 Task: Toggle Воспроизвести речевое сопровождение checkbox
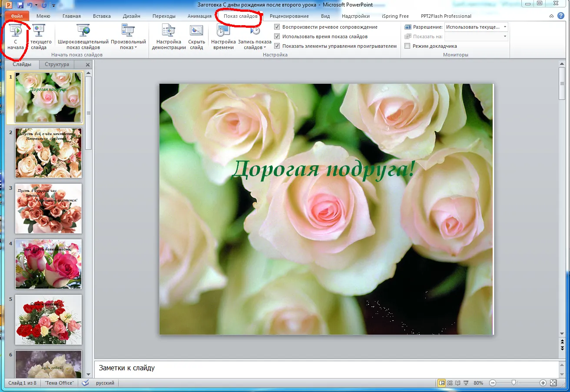(277, 27)
